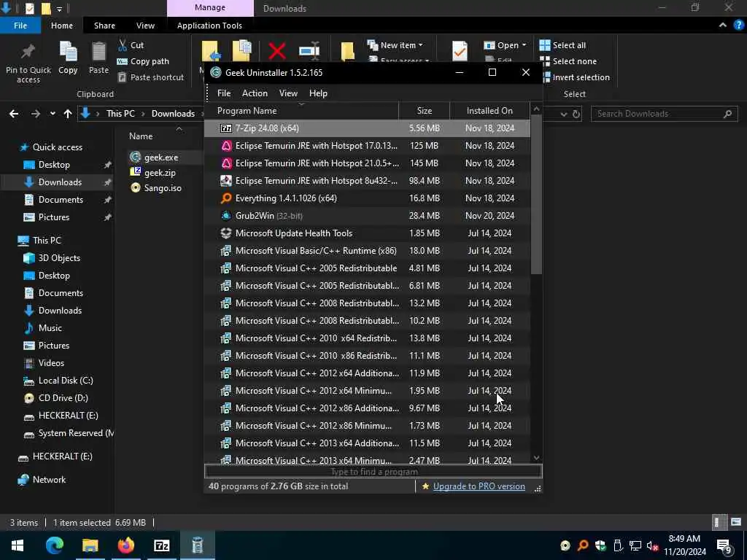Sort by Size column header
This screenshot has height=560, width=747.
(x=424, y=111)
